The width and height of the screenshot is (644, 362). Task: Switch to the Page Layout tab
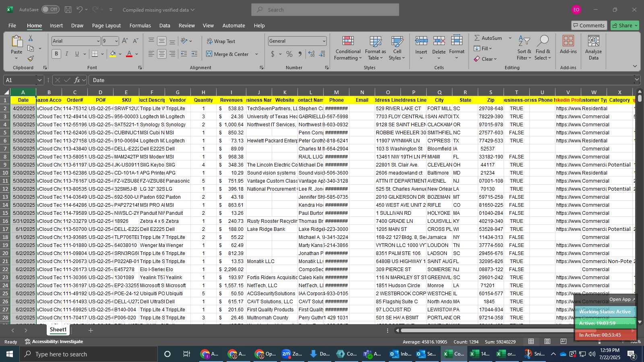[x=106, y=25]
